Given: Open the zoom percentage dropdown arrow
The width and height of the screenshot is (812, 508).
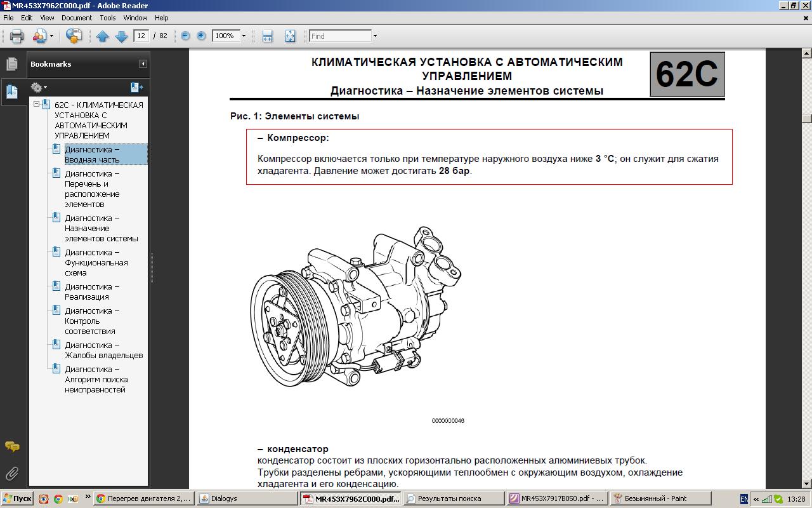Looking at the screenshot, I should 244,36.
